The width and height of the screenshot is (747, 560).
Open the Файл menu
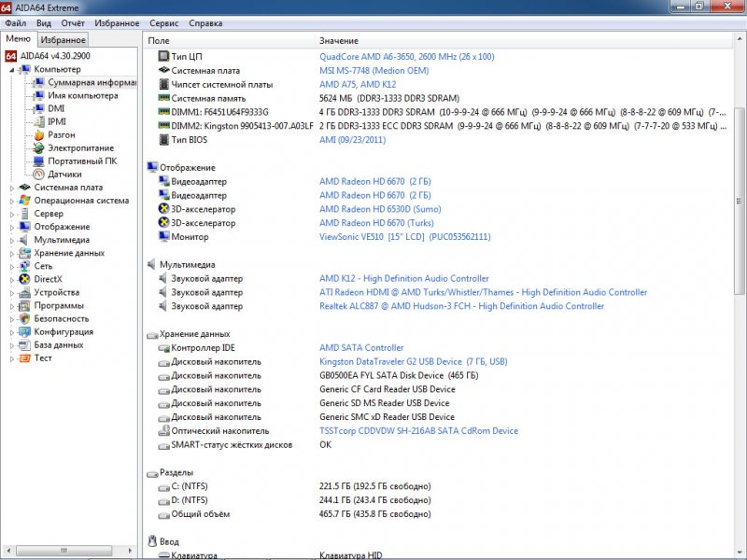15,22
